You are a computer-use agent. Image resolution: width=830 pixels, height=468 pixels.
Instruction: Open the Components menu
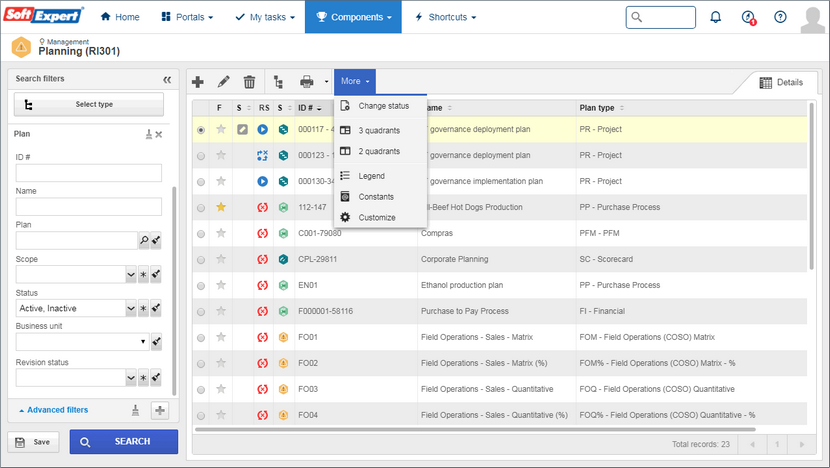pyautogui.click(x=353, y=17)
